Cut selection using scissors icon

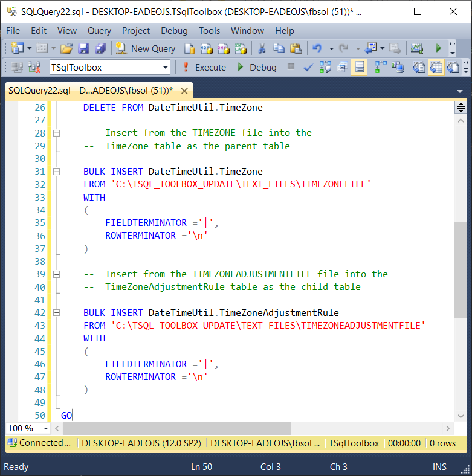(262, 48)
